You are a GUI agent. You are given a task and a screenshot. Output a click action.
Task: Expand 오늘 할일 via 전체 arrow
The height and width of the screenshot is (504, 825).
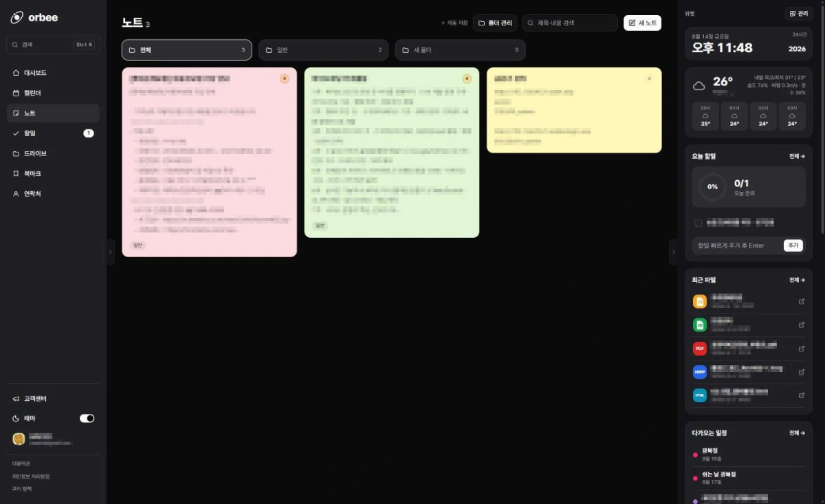pyautogui.click(x=797, y=156)
